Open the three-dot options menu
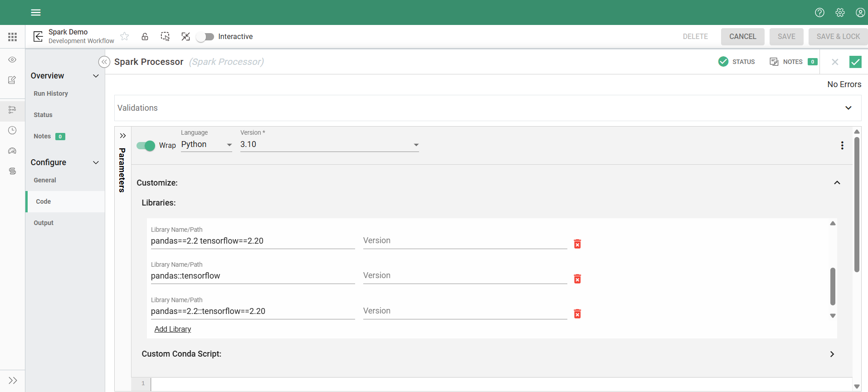 coord(842,145)
